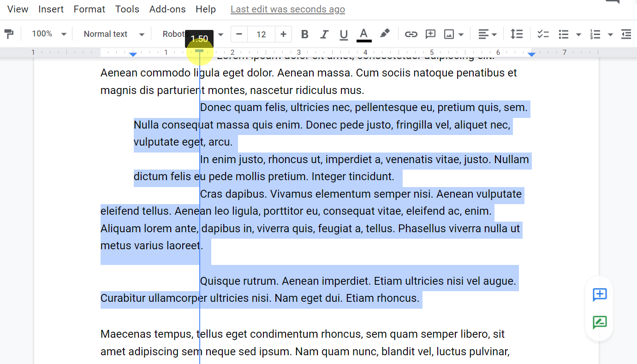The width and height of the screenshot is (637, 364).
Task: Decrease font size with minus button
Action: click(x=239, y=34)
